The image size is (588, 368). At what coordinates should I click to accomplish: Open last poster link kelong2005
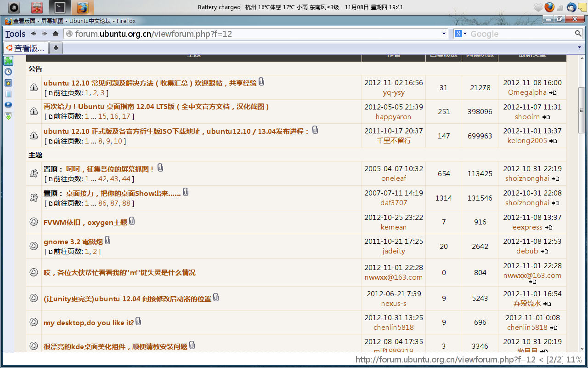click(527, 141)
